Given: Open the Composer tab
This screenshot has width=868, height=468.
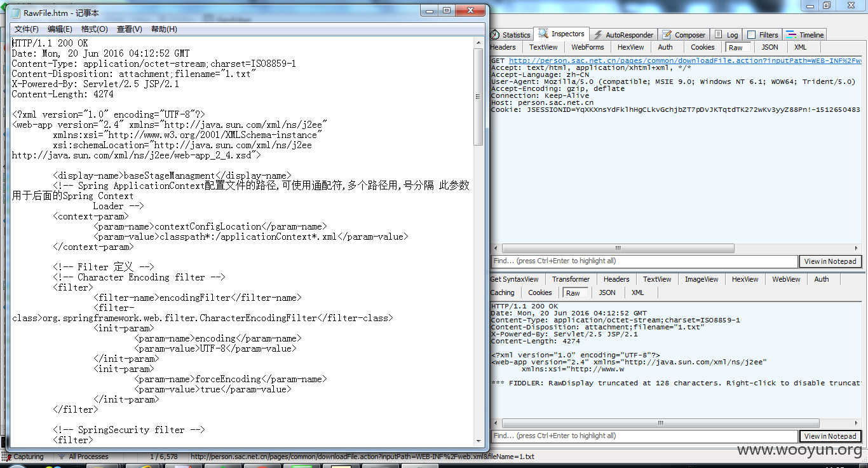Looking at the screenshot, I should (684, 35).
